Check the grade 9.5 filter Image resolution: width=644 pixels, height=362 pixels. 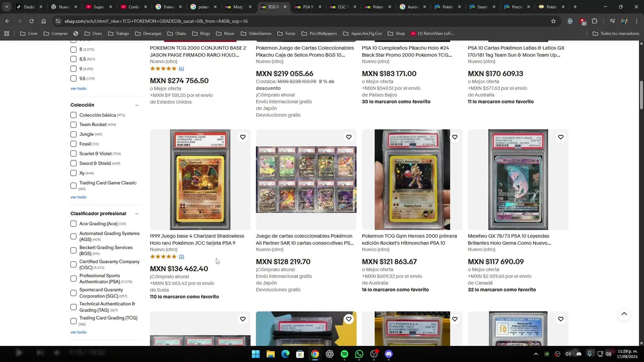point(73,78)
